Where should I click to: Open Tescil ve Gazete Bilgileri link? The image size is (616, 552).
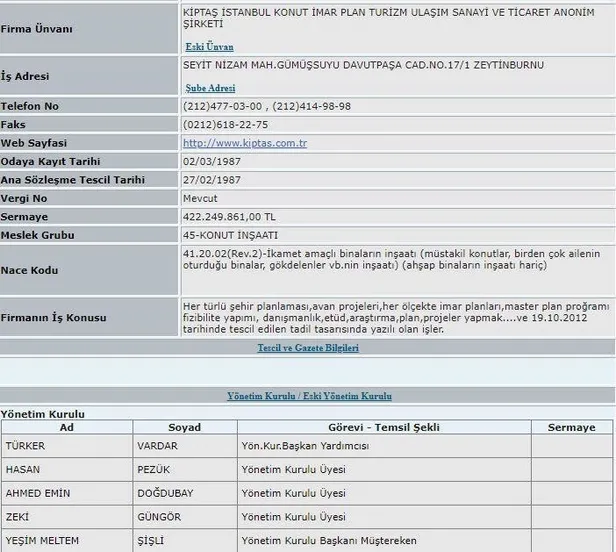click(x=307, y=348)
